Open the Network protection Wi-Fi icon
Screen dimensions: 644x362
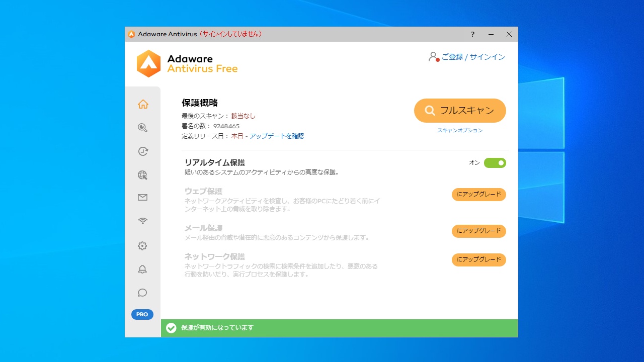coord(143,221)
